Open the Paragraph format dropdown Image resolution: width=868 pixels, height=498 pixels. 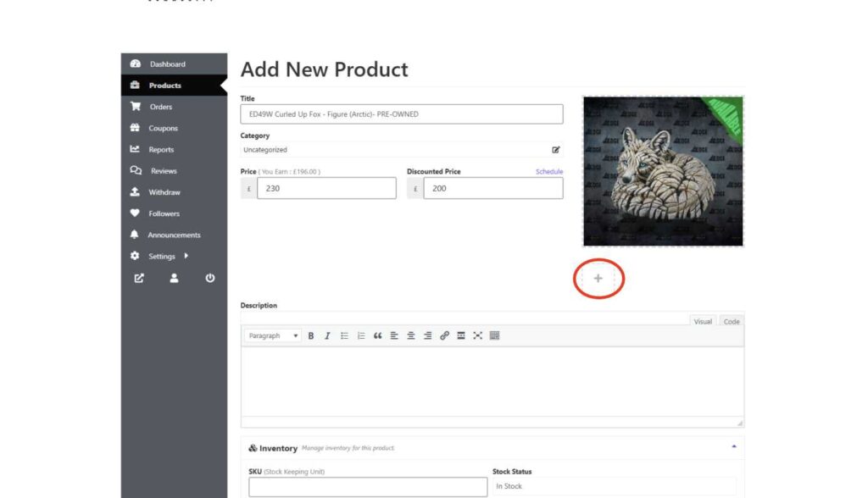click(x=273, y=336)
